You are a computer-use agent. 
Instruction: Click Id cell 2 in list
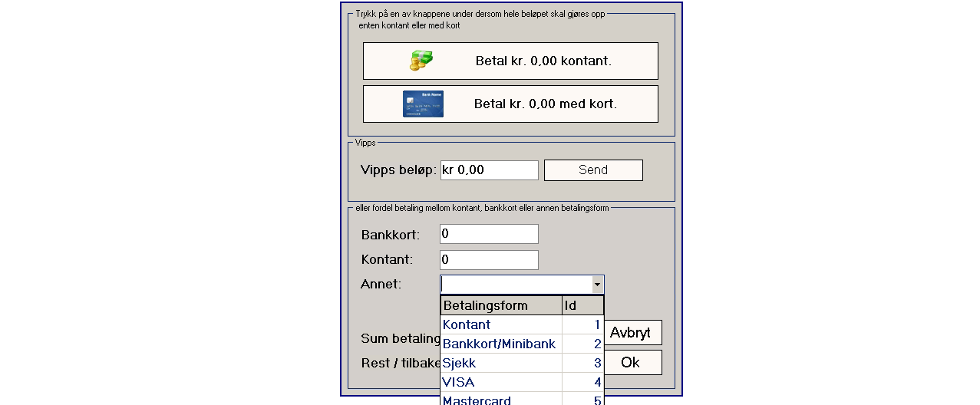583,344
